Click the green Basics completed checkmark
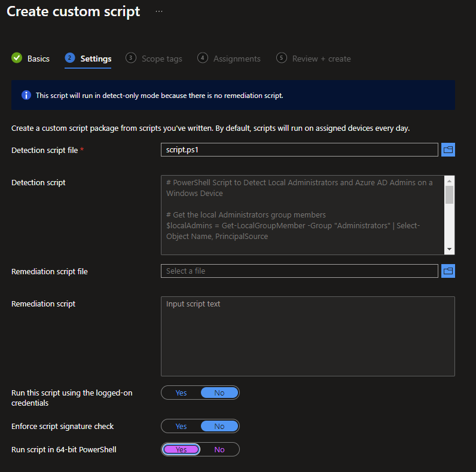Image resolution: width=476 pixels, height=472 pixels. point(17,57)
